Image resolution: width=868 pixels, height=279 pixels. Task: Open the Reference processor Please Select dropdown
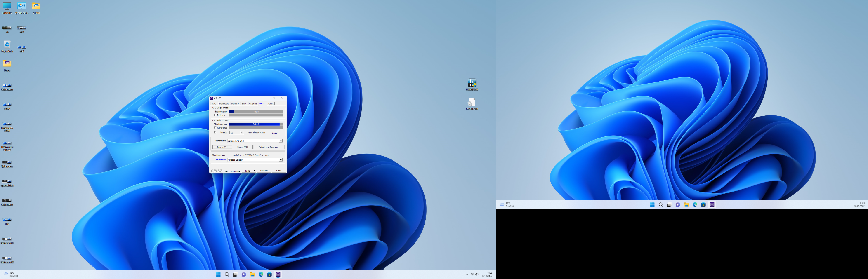tap(280, 160)
